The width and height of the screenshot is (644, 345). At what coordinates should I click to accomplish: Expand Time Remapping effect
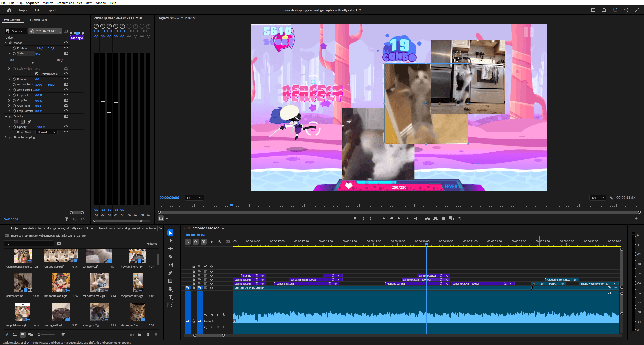(6, 137)
